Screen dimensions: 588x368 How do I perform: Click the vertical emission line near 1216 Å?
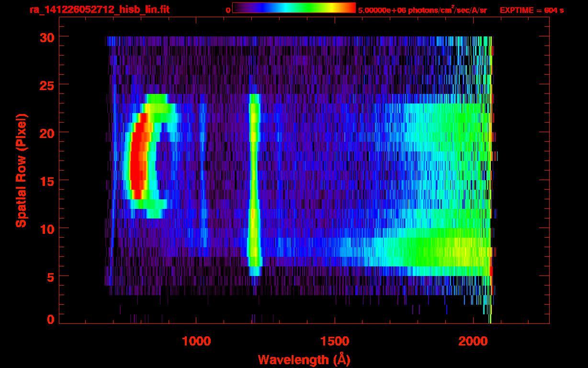coord(254,184)
